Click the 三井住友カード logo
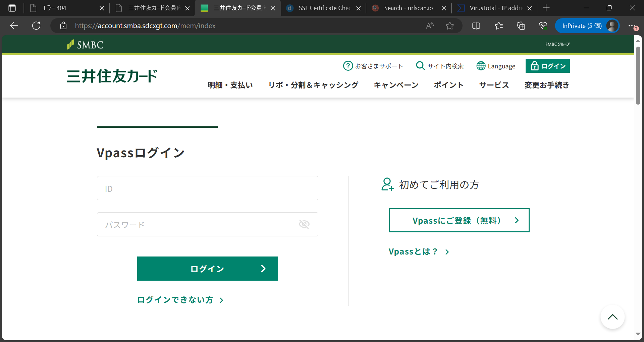The image size is (644, 342). coord(112,76)
